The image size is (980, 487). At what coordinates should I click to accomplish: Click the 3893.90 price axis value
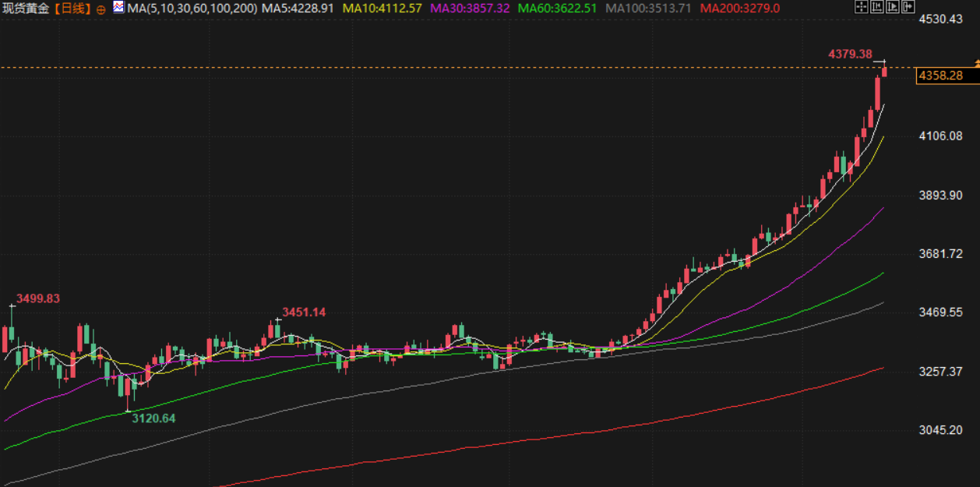coord(941,195)
